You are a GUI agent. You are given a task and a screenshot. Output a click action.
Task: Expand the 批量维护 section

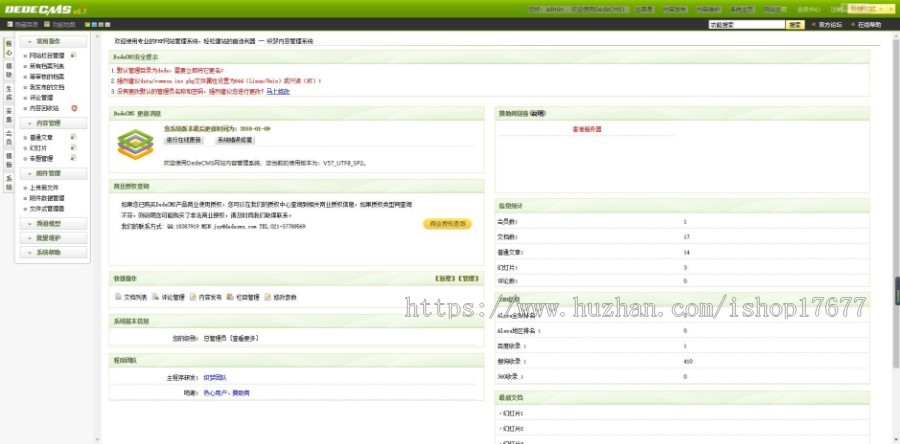click(x=53, y=237)
